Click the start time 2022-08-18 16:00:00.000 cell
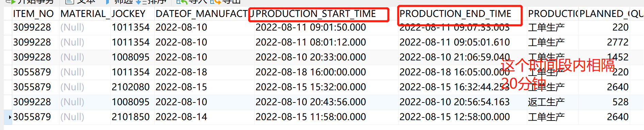Image resolution: width=644 pixels, height=130 pixels. tap(311, 72)
